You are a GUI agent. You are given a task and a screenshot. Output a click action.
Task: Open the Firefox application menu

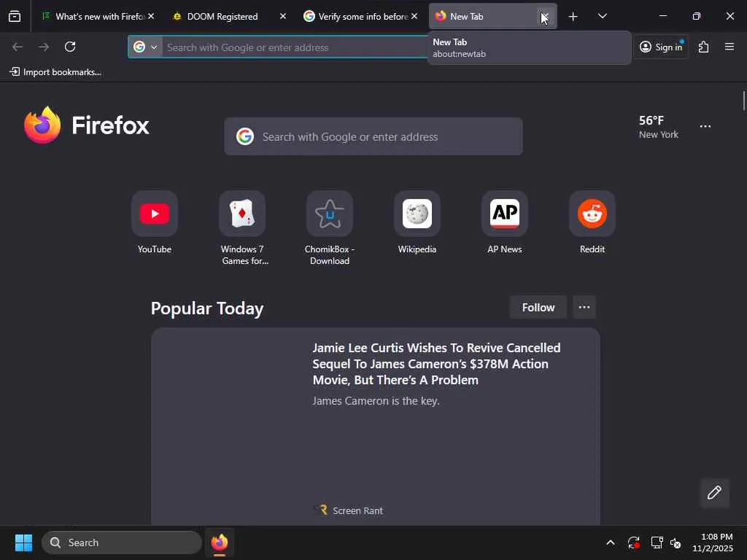(x=729, y=47)
